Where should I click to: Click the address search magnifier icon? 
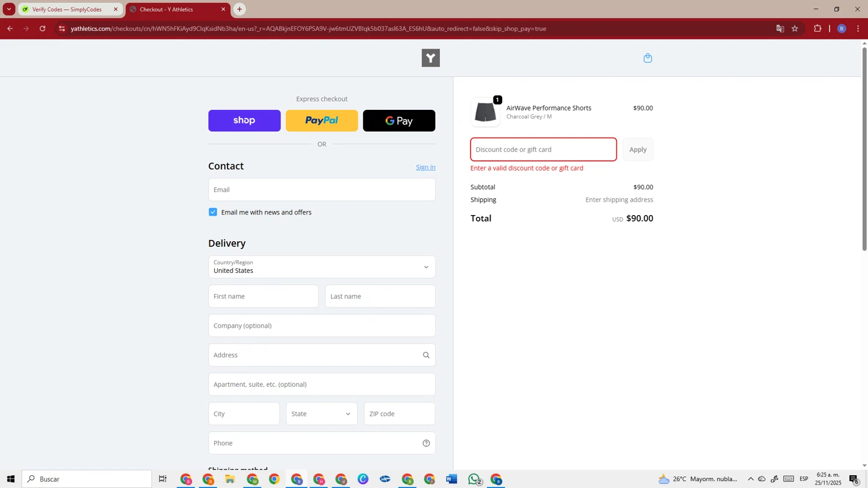pos(426,355)
